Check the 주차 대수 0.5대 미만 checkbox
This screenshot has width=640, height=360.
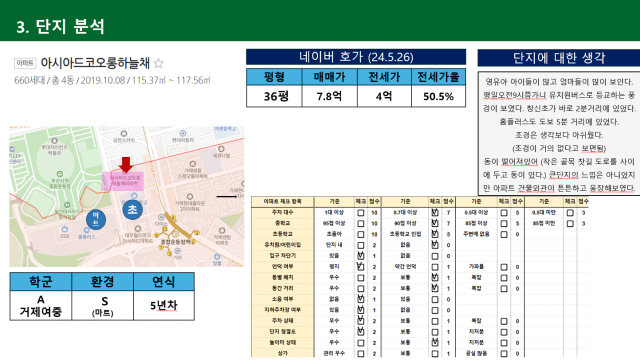pyautogui.click(x=570, y=213)
